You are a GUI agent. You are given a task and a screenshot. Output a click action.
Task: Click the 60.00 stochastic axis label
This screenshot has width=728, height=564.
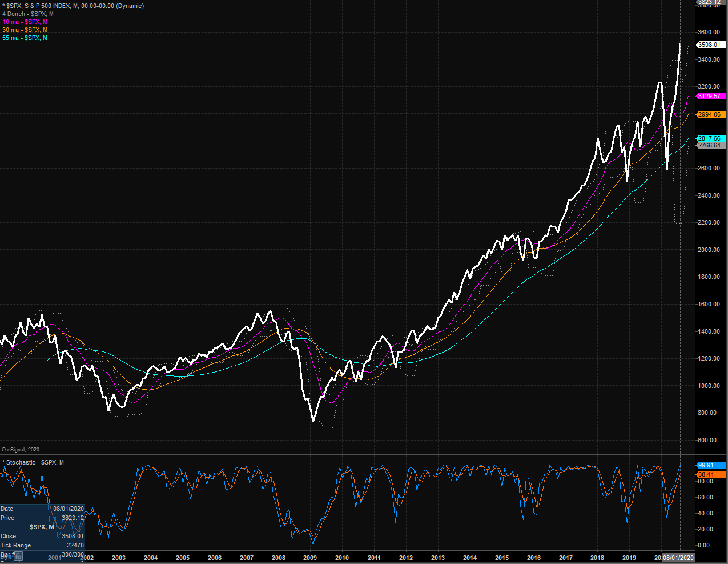[705, 497]
